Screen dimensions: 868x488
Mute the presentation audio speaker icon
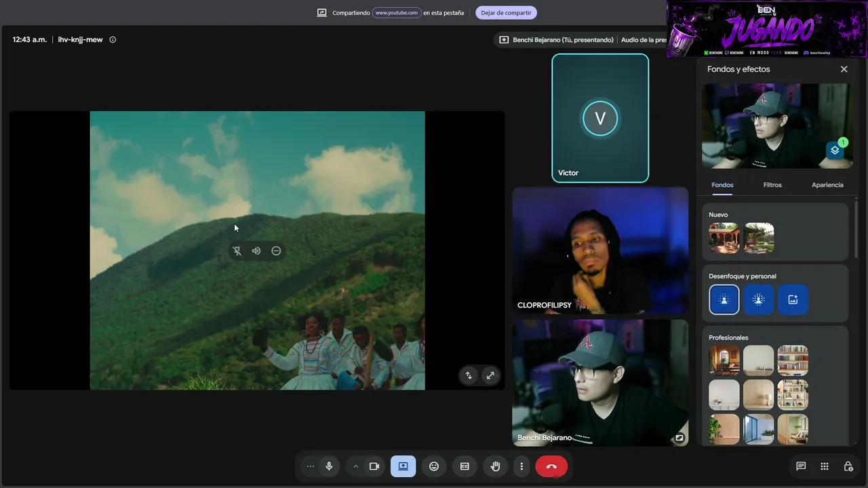(256, 251)
